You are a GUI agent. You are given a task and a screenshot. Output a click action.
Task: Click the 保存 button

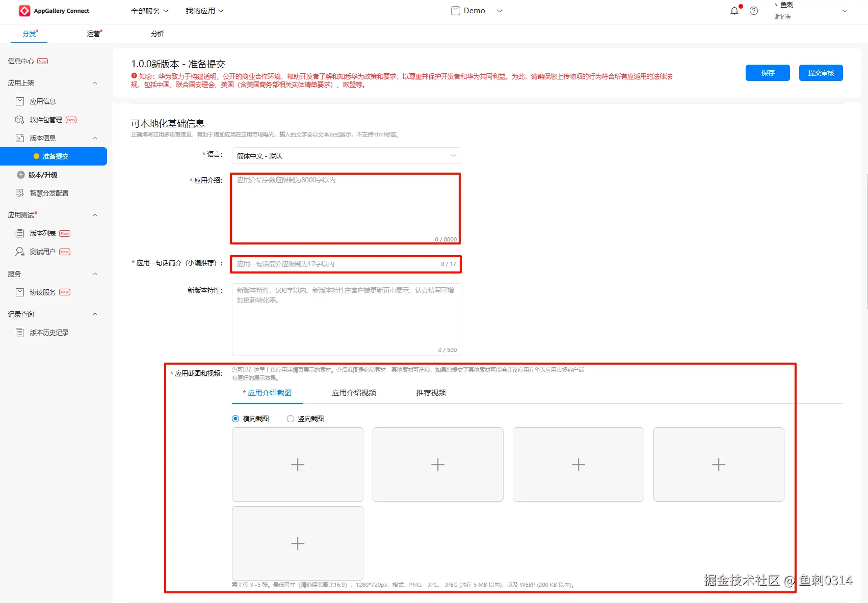click(x=768, y=73)
